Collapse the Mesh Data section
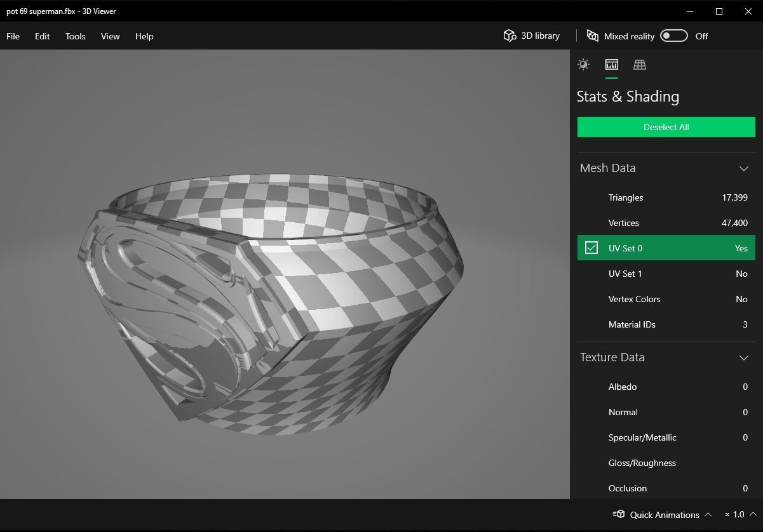Viewport: 763px width, 532px height. [x=743, y=168]
